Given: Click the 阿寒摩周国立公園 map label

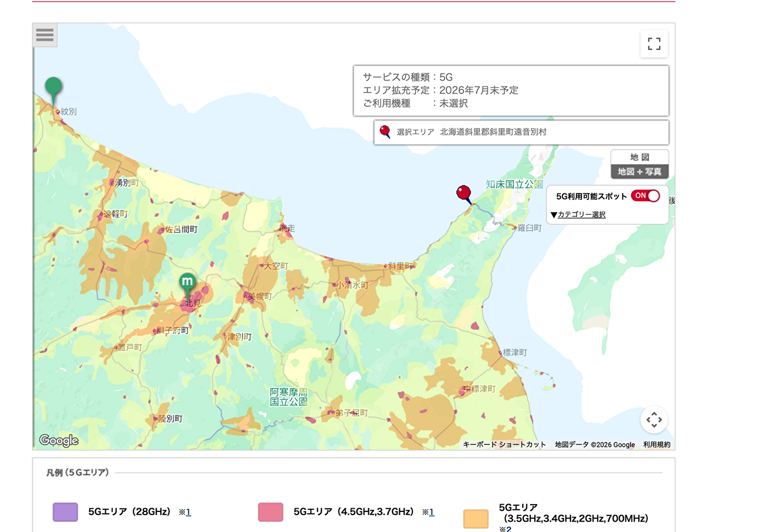Looking at the screenshot, I should 288,397.
